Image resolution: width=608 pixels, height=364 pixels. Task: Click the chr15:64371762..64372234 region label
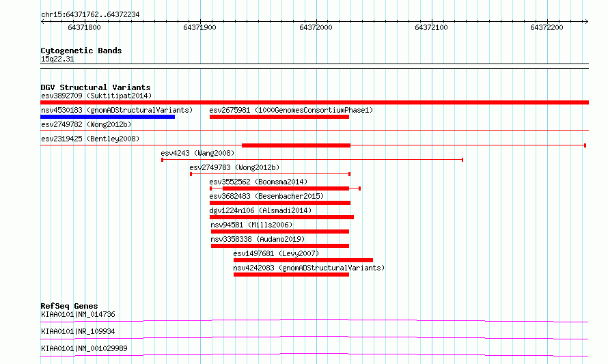(90, 15)
